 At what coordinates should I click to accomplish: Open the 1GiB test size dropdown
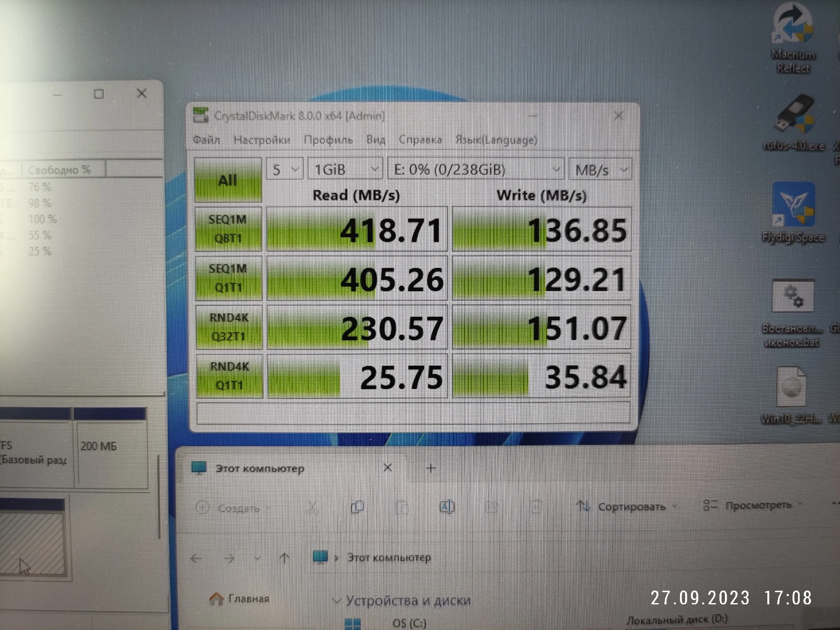click(345, 170)
